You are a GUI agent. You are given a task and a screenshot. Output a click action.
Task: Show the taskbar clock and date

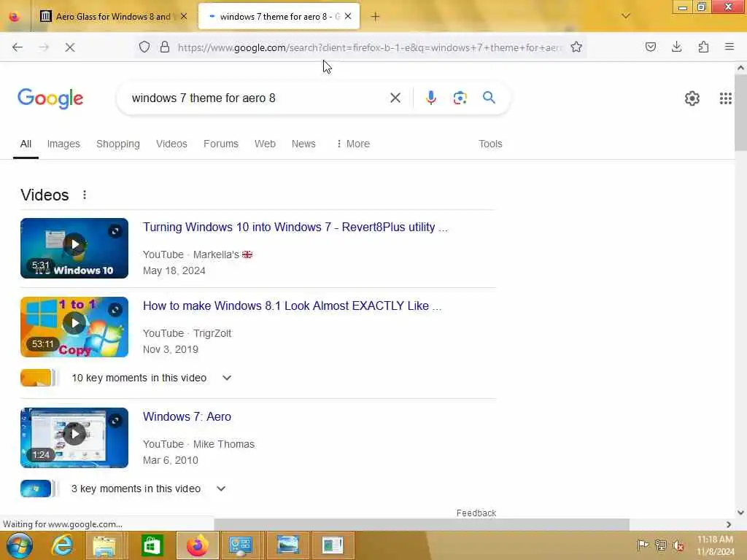[716, 545]
